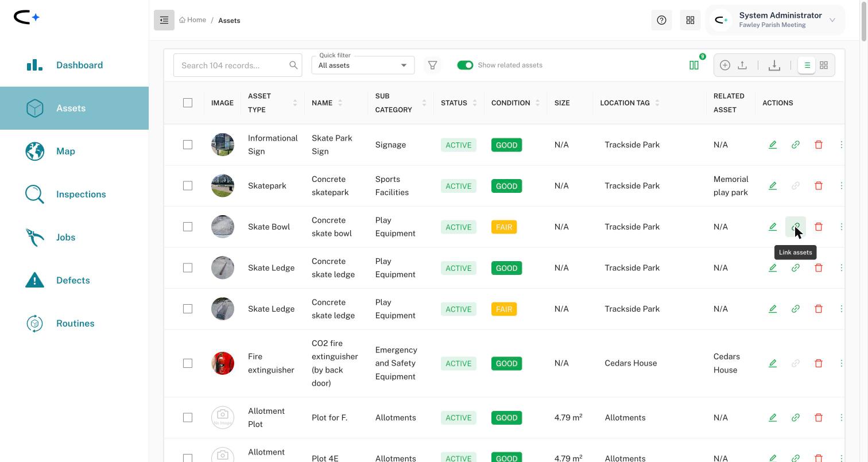Delete the FAIR Skate Ledge asset
Image resolution: width=868 pixels, height=462 pixels.
pyautogui.click(x=819, y=309)
